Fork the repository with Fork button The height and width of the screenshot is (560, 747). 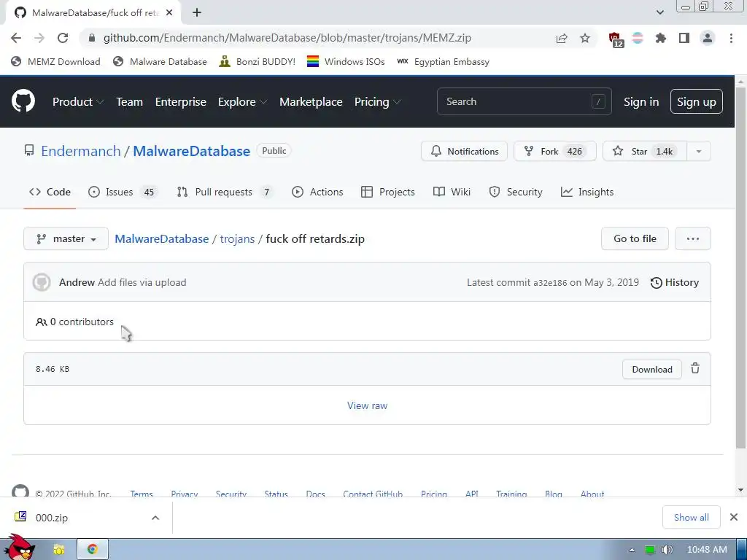[555, 152]
